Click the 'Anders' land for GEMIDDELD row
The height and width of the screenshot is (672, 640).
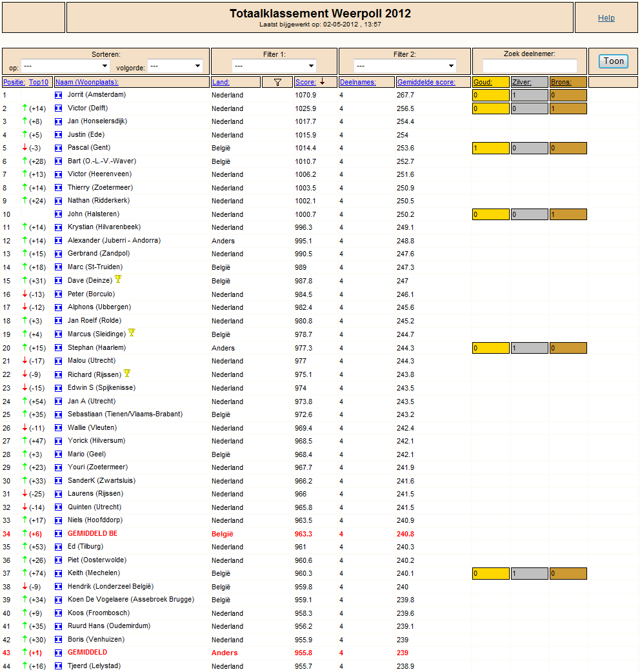(225, 653)
